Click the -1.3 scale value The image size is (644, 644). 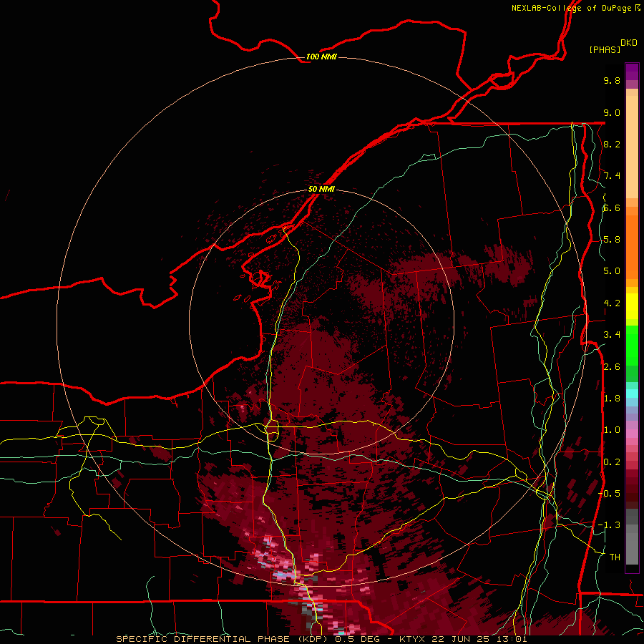click(x=609, y=525)
